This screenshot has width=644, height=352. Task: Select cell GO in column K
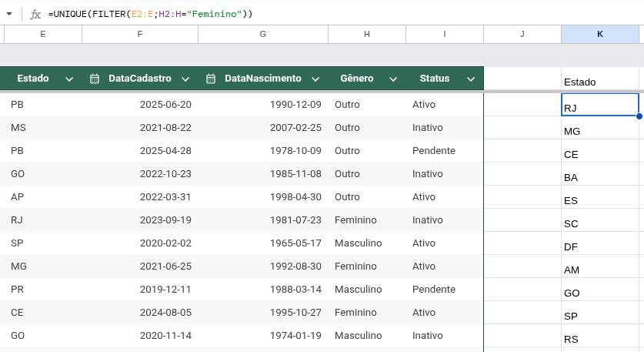(600, 290)
